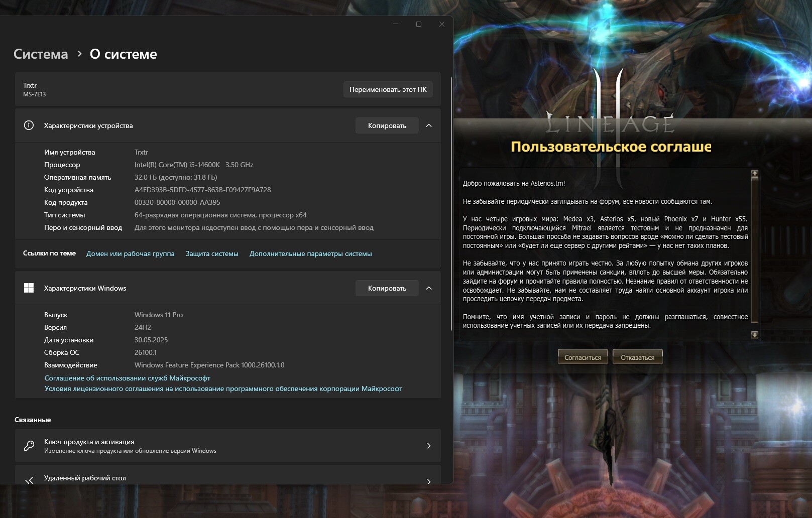Click the install date 30.05.2025
Image resolution: width=812 pixels, height=518 pixels.
point(151,340)
